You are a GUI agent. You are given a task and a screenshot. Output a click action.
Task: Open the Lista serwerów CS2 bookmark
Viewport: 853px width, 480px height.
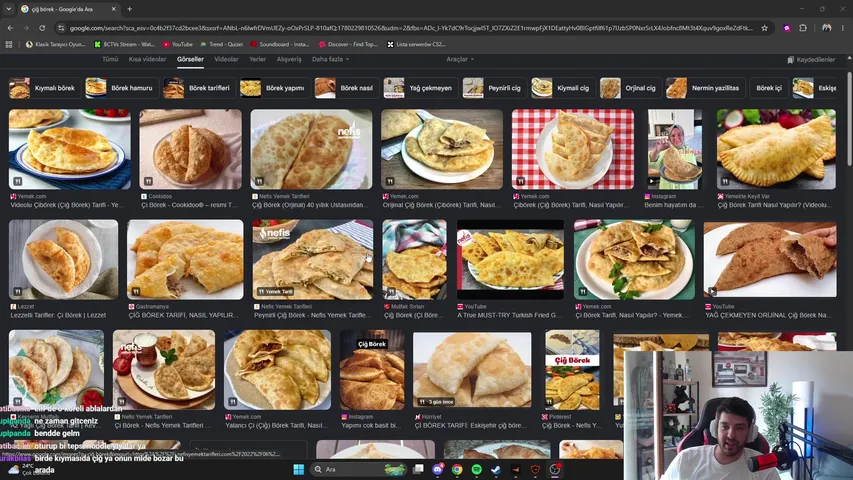pyautogui.click(x=416, y=45)
